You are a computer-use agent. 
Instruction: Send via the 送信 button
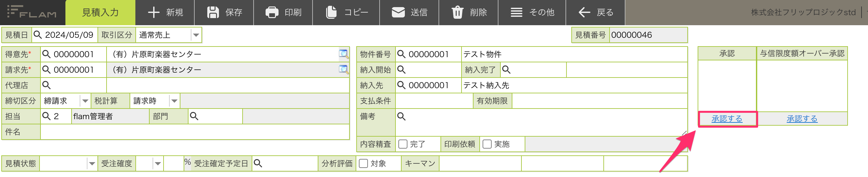tap(409, 12)
